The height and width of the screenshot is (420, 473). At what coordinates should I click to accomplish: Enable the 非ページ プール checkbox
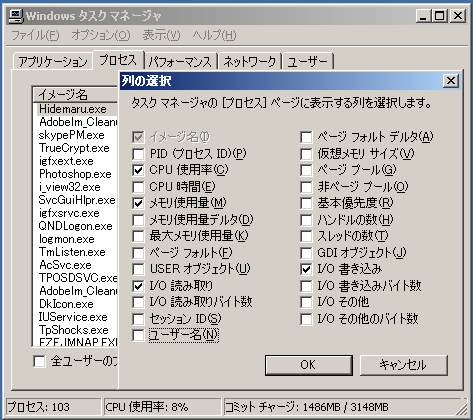click(x=306, y=187)
